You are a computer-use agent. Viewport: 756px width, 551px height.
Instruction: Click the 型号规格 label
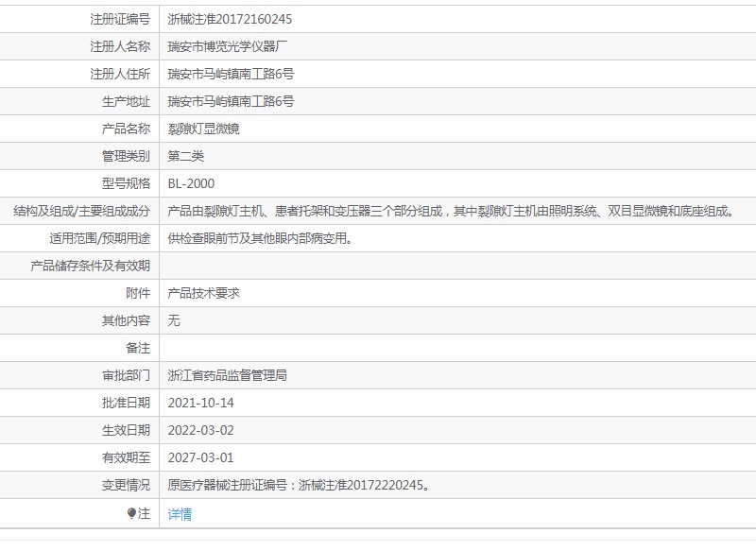point(126,183)
